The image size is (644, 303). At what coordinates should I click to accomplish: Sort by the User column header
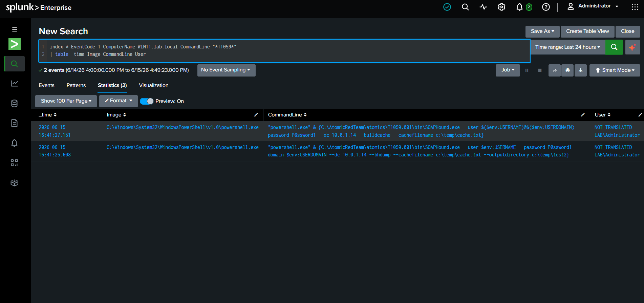(603, 115)
